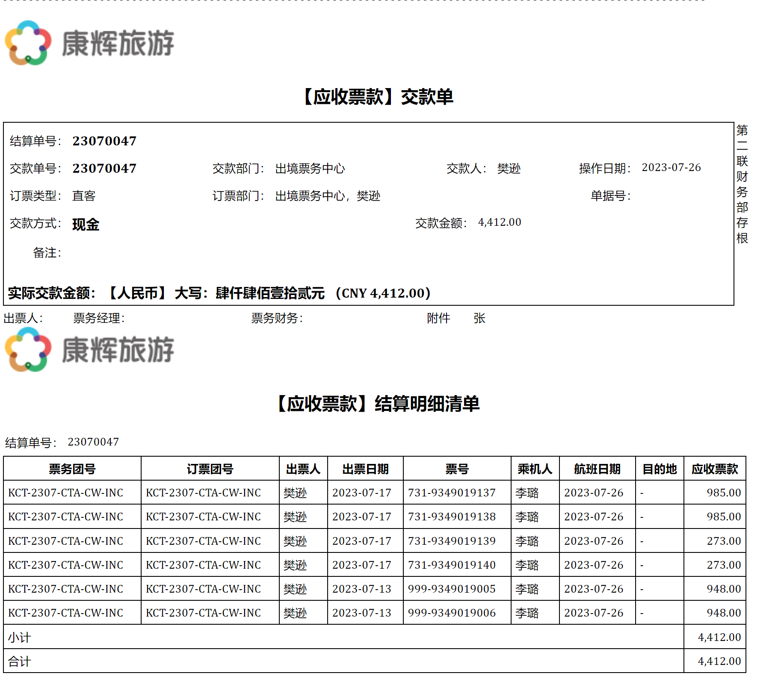Image resolution: width=784 pixels, height=682 pixels.
Task: Select ticket number 999-9349019006 cell
Action: pos(452,613)
